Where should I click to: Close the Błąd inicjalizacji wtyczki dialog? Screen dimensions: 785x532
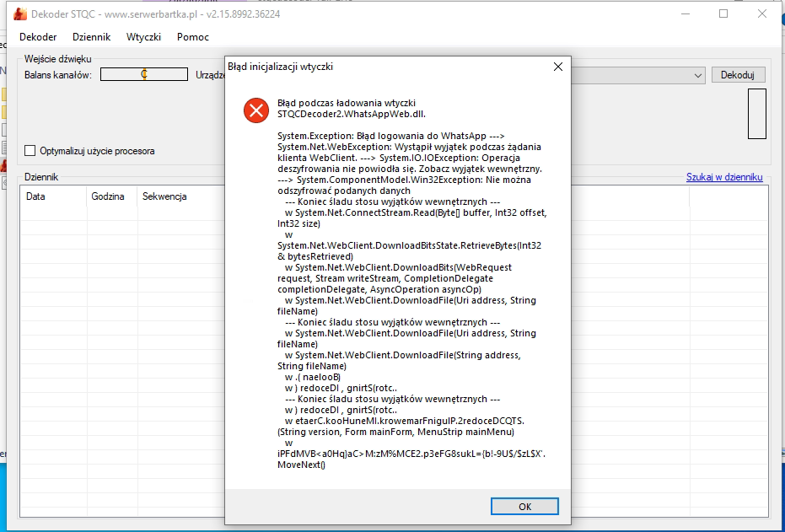point(557,67)
